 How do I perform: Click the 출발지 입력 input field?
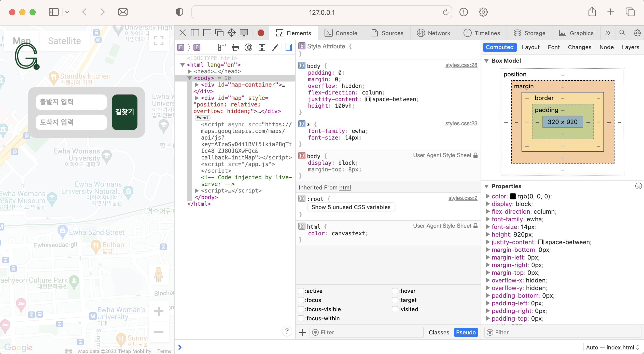pos(71,102)
